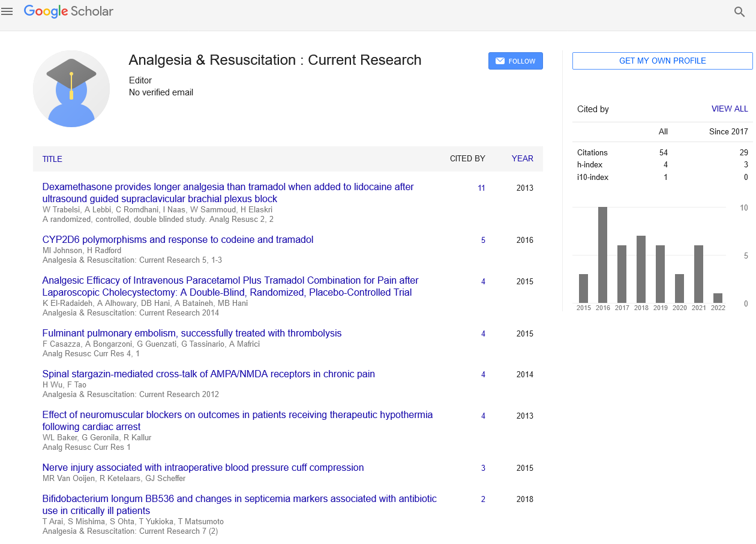Open CYP2D6 polymorphisms article

pos(178,239)
